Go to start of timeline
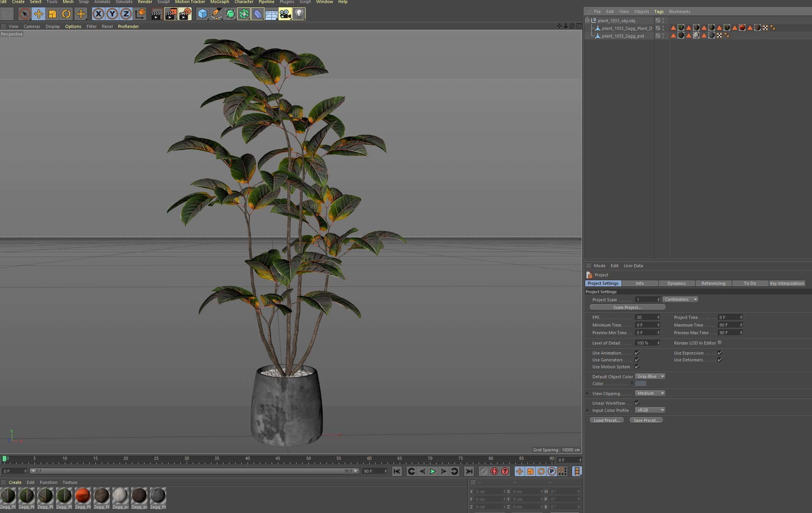 (x=397, y=471)
